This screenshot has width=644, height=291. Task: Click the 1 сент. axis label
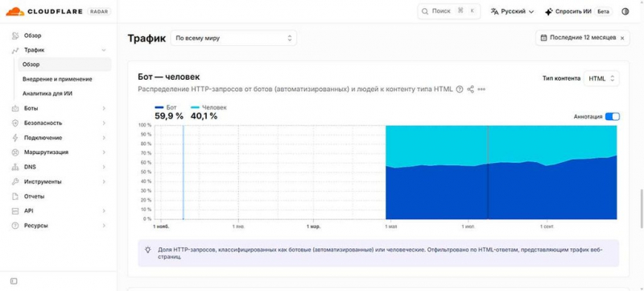(547, 227)
